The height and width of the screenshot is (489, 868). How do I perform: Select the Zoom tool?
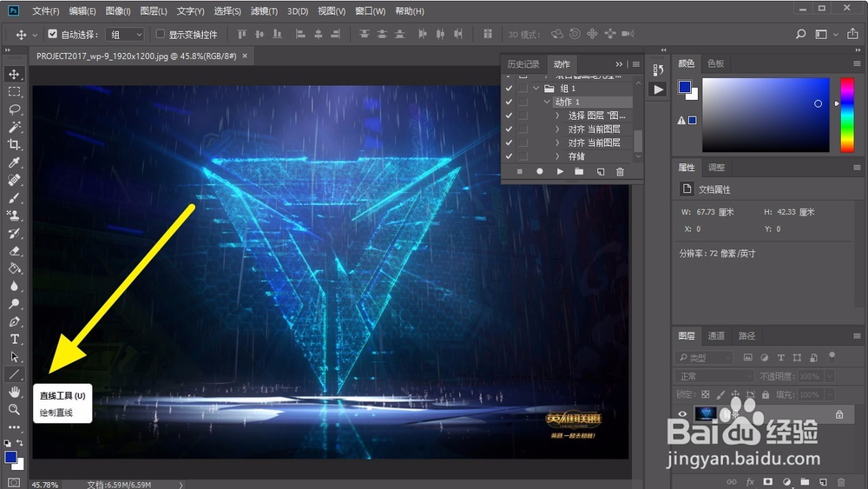pyautogui.click(x=15, y=409)
